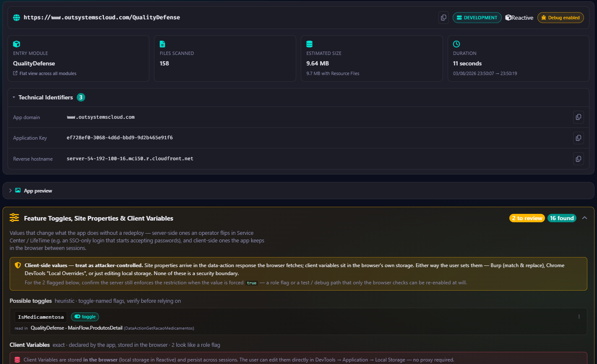The height and width of the screenshot is (364, 597).
Task: Copy the Reverse hostname value
Action: [x=579, y=159]
